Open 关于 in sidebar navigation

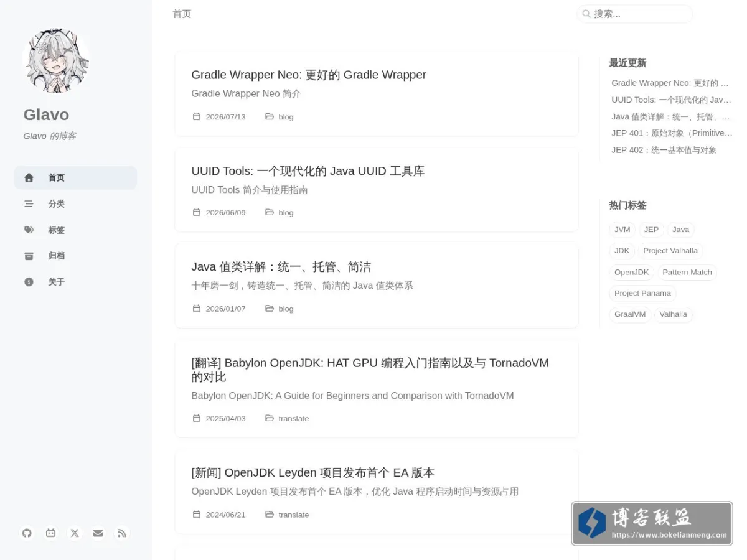(x=75, y=282)
